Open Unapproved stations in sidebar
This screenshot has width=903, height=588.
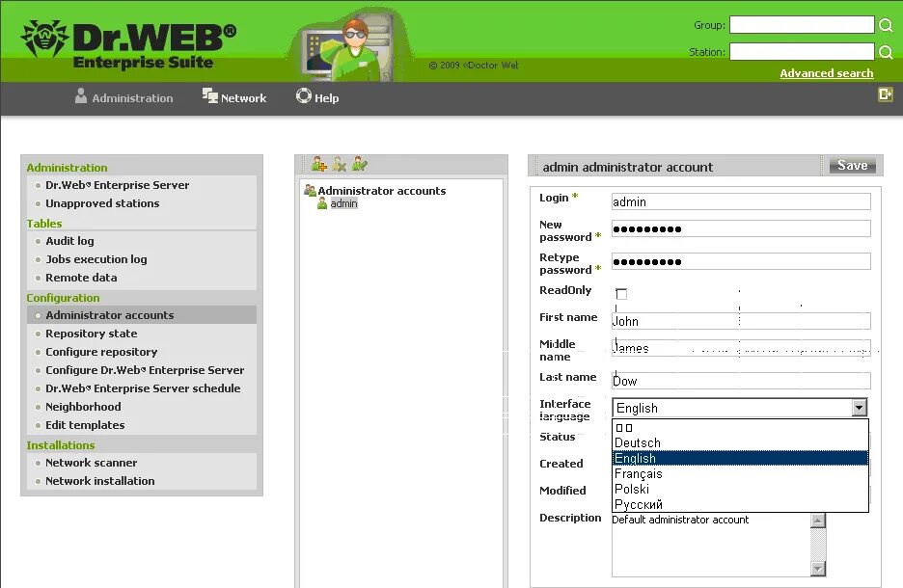102,203
